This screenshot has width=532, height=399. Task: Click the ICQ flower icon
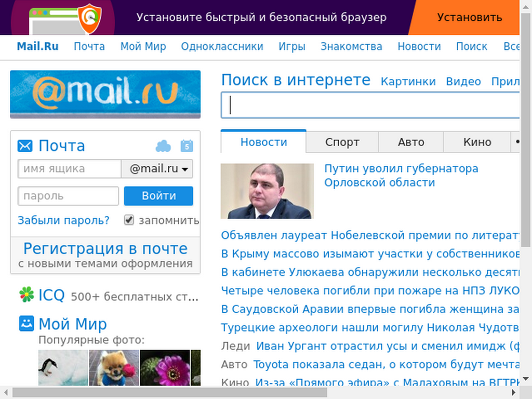(x=26, y=295)
